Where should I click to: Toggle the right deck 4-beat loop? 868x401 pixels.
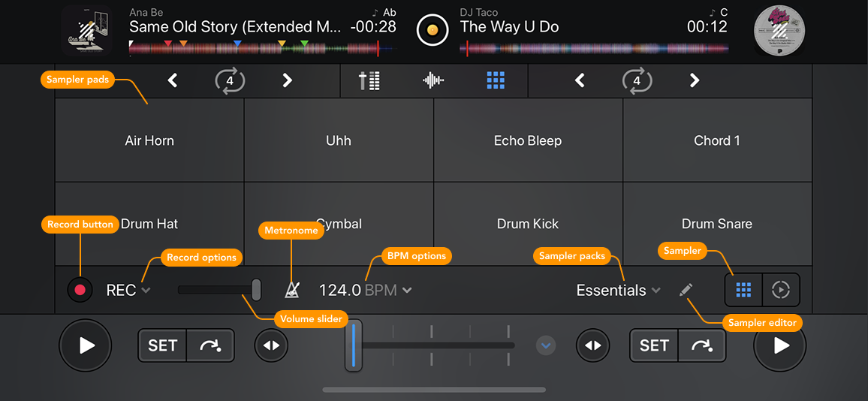(637, 81)
